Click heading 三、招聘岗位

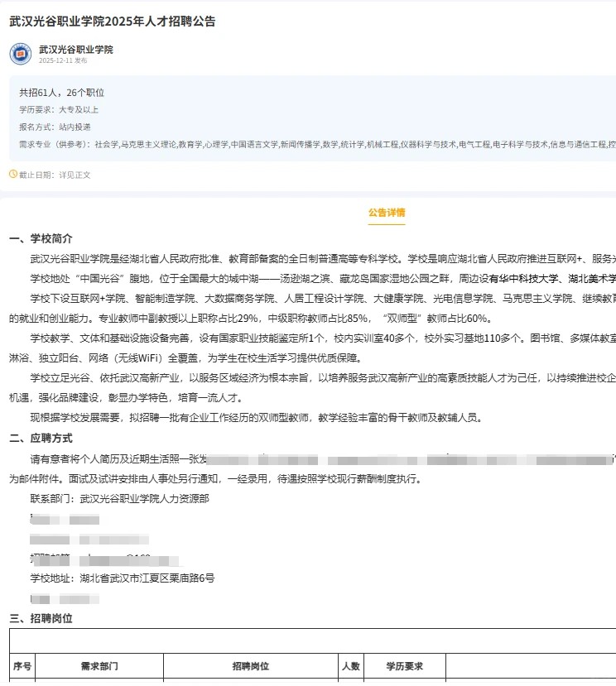(41, 618)
